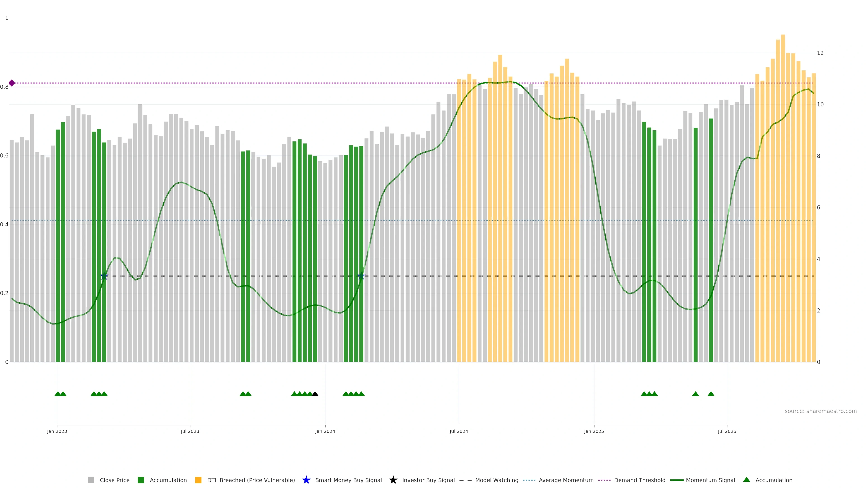
Task: Click the sharemaestro.com source text
Action: 821,411
